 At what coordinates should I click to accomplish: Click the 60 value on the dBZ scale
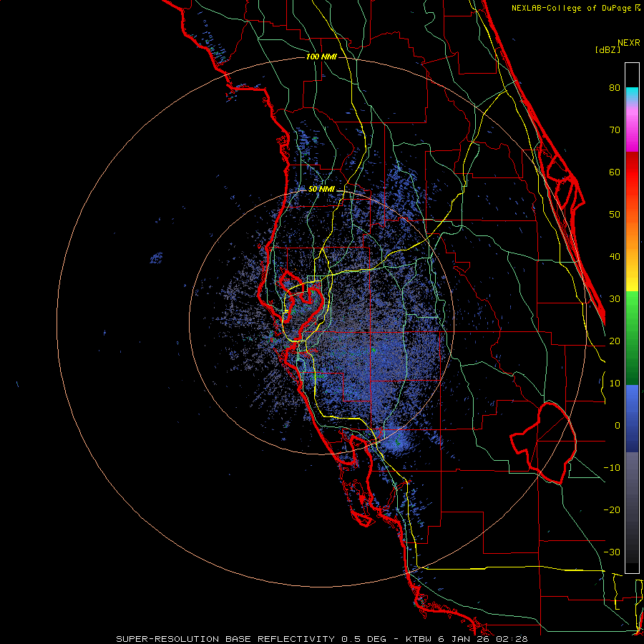click(x=615, y=172)
